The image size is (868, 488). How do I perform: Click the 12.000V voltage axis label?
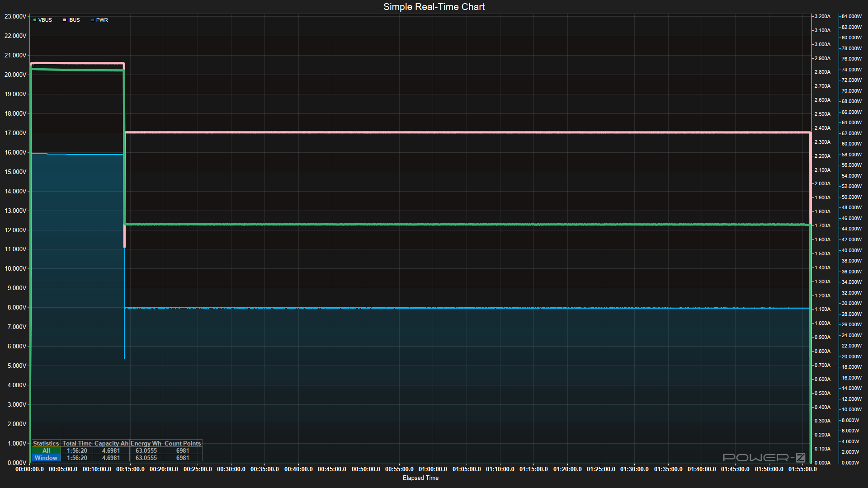click(15, 230)
